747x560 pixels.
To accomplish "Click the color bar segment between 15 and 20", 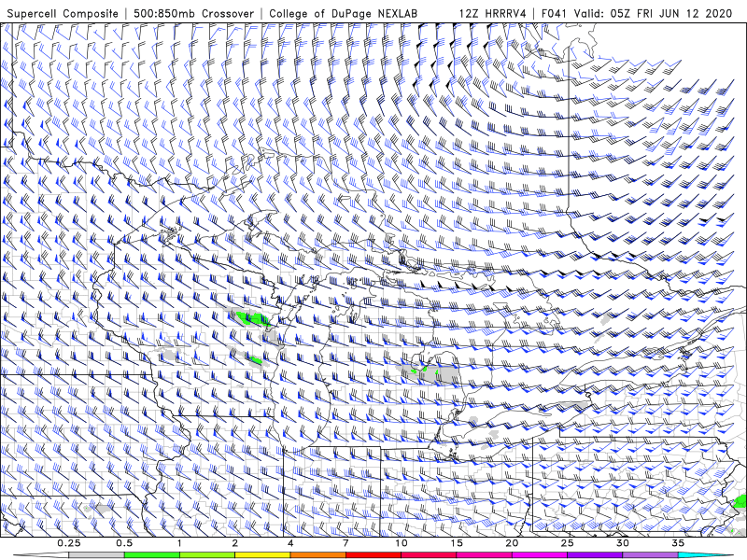I will coord(484,555).
